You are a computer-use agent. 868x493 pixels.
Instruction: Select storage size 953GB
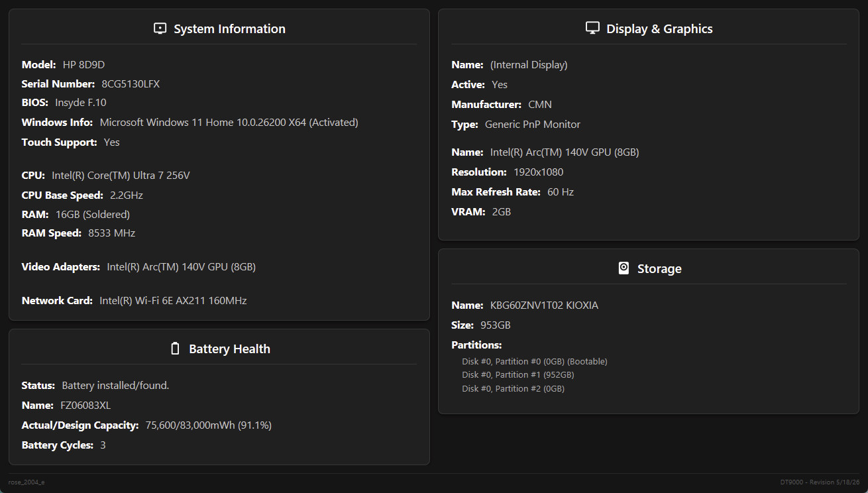click(496, 325)
